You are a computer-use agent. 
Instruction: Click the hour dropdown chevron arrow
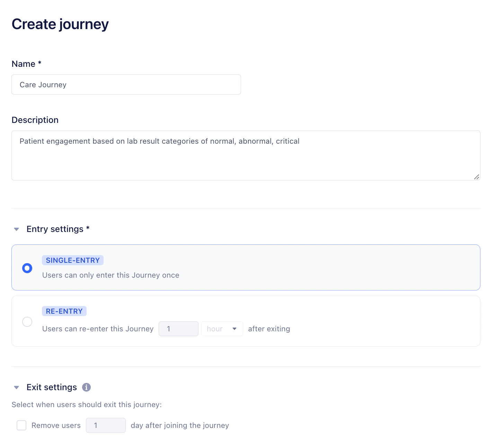click(235, 329)
